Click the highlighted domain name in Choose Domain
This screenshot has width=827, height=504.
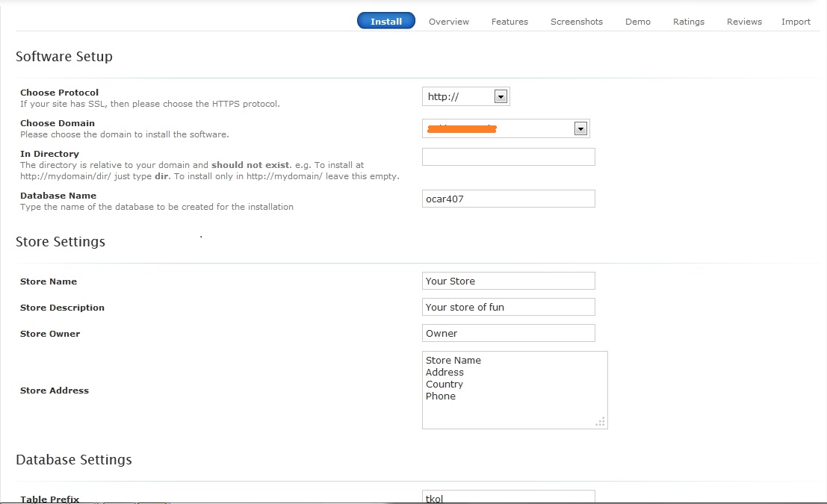point(460,128)
